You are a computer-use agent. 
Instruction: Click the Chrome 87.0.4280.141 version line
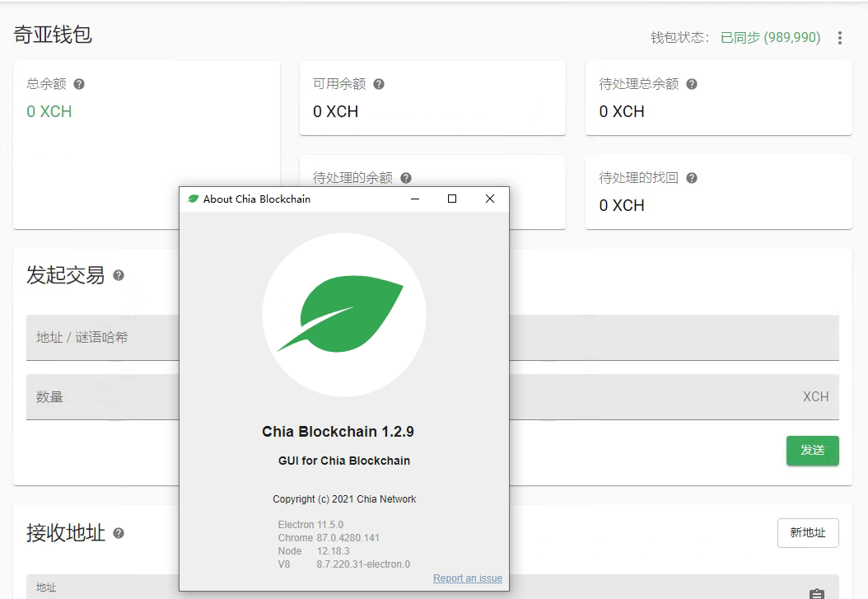(329, 537)
